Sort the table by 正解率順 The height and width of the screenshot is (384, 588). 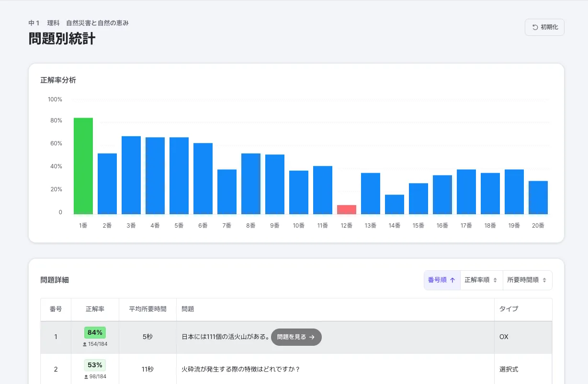(481, 280)
